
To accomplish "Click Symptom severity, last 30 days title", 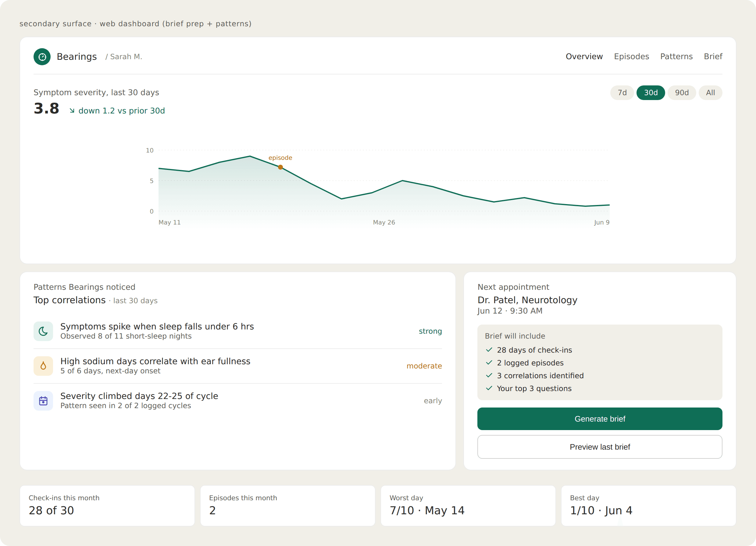I will [96, 92].
